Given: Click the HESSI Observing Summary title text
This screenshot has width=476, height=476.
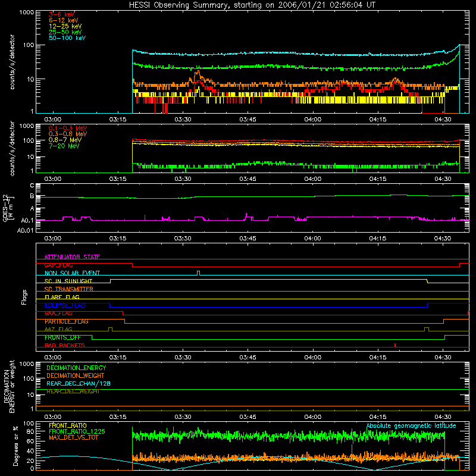Looking at the screenshot, I should 252,5.
